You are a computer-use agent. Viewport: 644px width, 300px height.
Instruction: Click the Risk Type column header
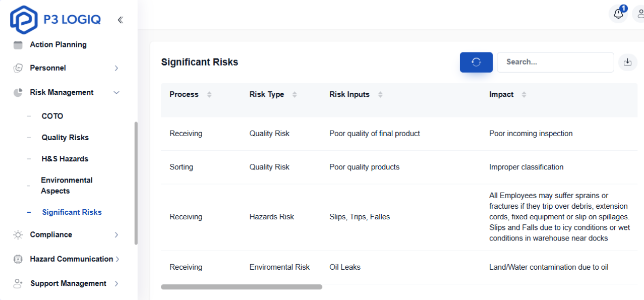coord(267,94)
